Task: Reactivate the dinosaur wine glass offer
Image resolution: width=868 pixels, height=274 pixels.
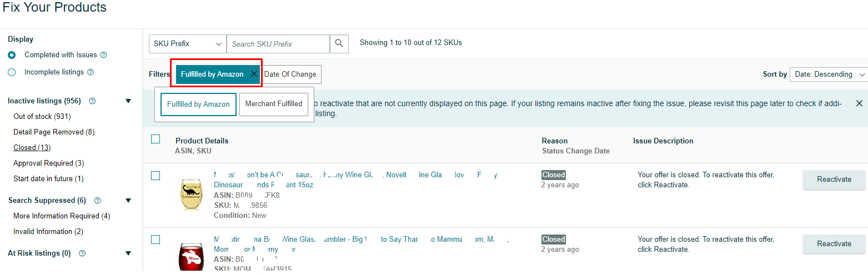Action: (x=834, y=180)
